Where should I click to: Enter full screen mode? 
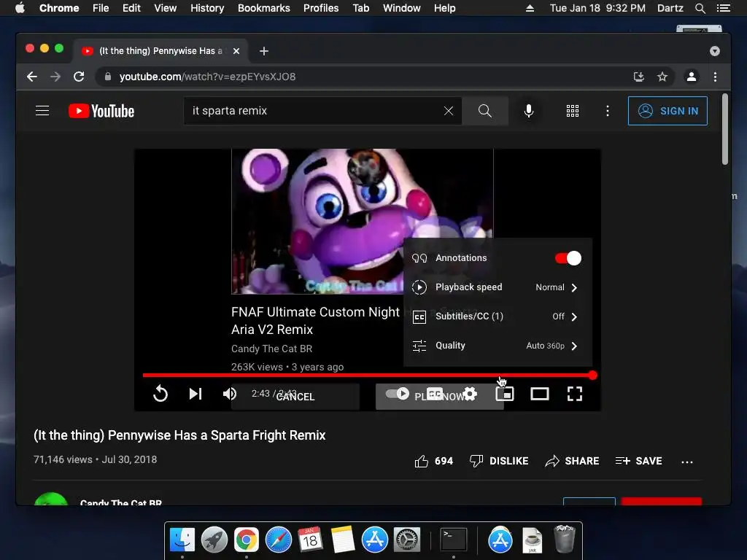coord(575,394)
